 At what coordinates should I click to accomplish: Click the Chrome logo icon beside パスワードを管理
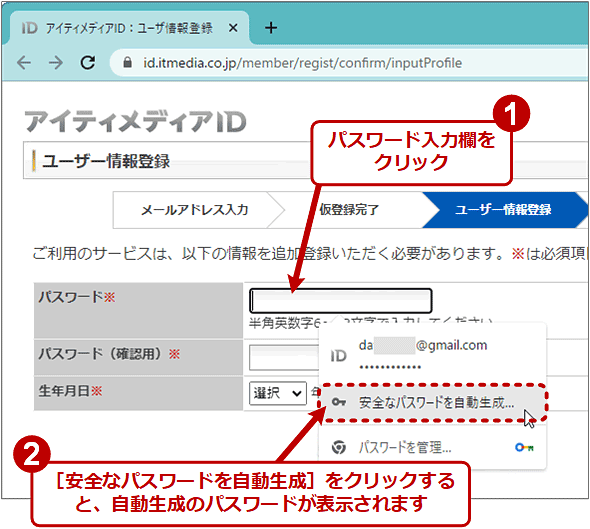[339, 447]
